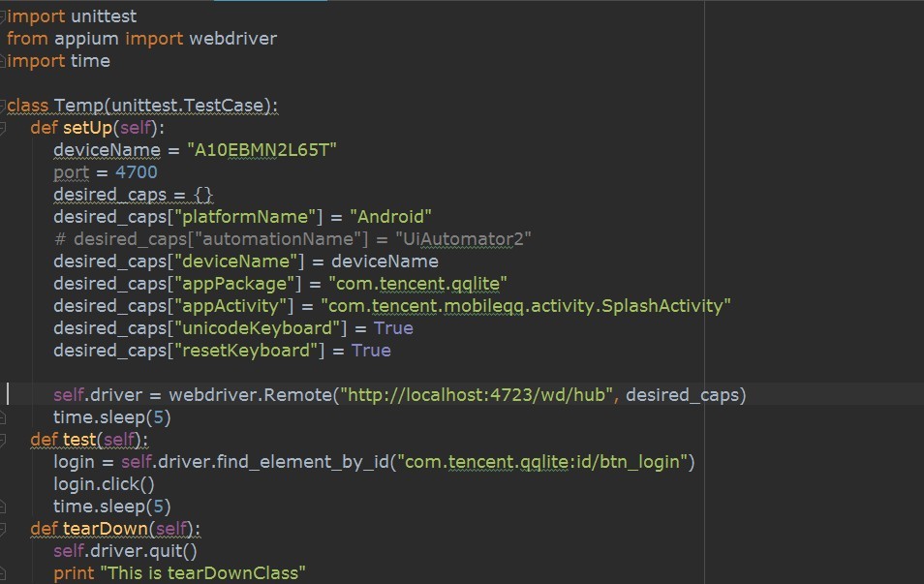Click the 'test' method name
The width and height of the screenshot is (924, 584).
[x=79, y=440]
